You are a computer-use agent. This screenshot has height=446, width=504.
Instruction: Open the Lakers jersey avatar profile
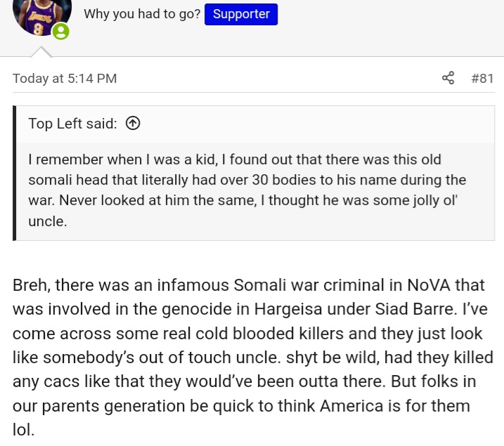[41, 16]
